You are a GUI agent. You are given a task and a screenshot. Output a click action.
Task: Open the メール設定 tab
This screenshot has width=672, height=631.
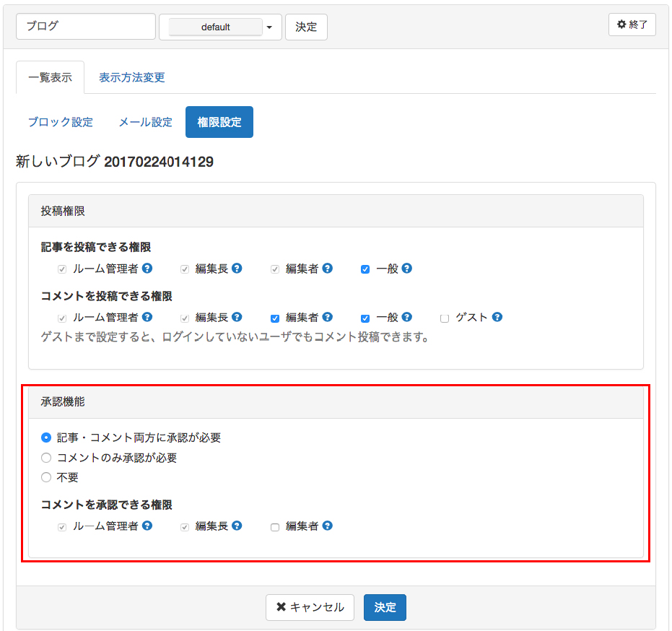[145, 122]
